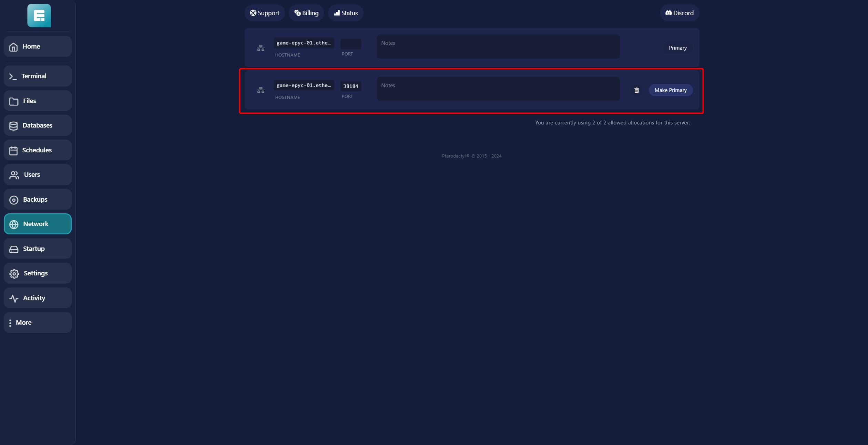This screenshot has width=868, height=445.
Task: Expand the More menu
Action: pyautogui.click(x=38, y=323)
